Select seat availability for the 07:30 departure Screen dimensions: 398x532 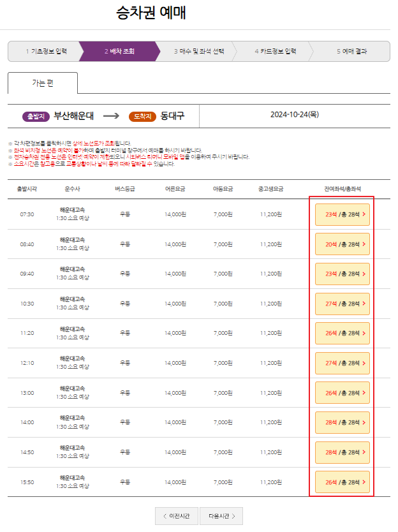click(342, 216)
